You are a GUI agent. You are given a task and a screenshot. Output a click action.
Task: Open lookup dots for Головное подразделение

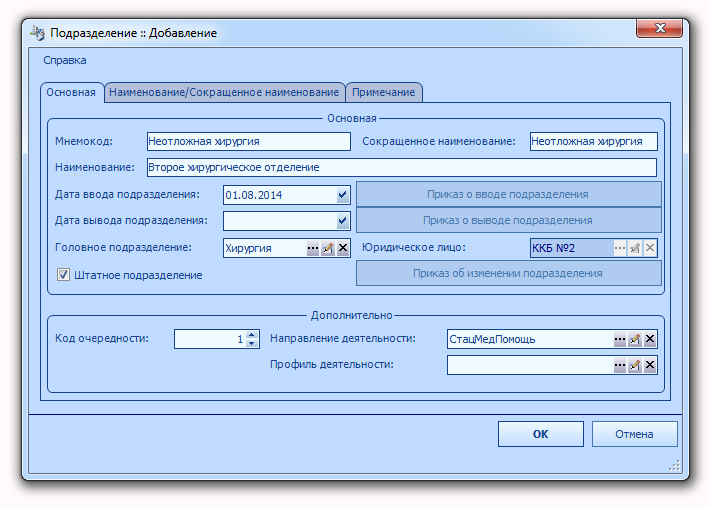[313, 248]
